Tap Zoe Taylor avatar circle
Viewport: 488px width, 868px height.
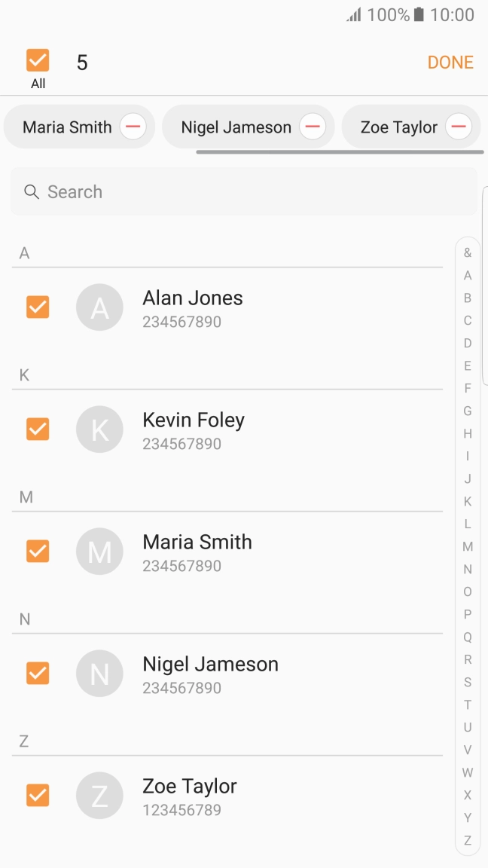(99, 796)
